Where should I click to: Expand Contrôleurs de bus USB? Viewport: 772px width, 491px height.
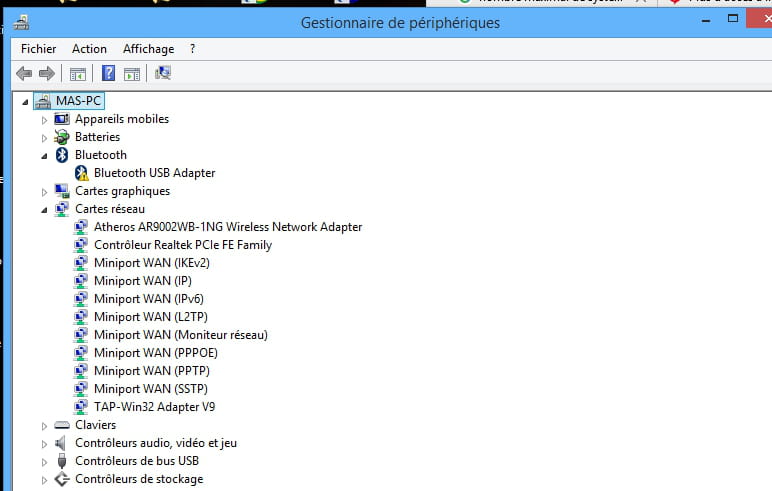coord(44,462)
